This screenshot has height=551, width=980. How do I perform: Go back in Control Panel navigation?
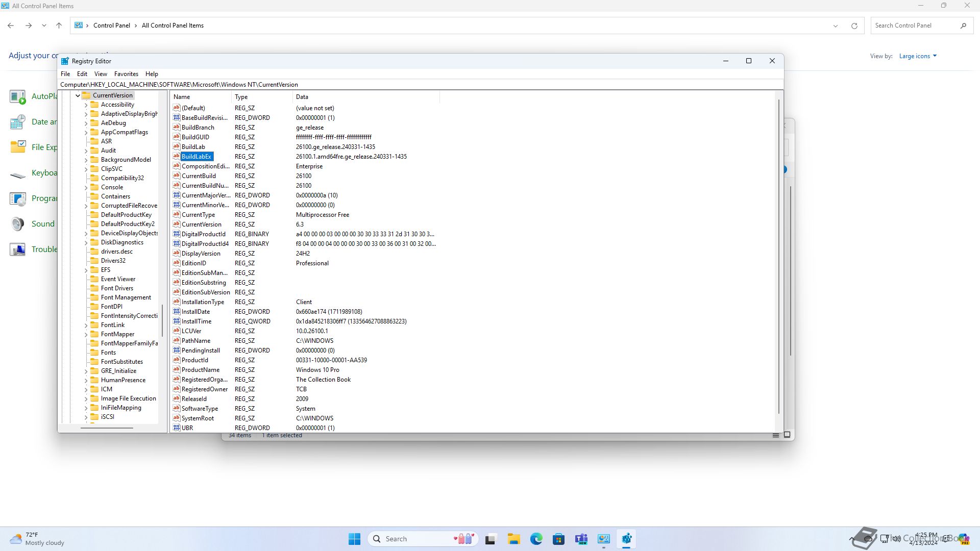point(11,26)
